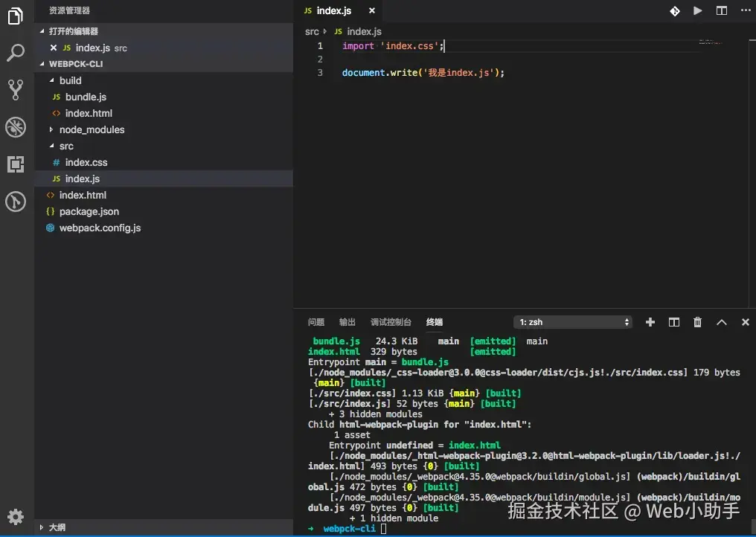
Task: Click src in the breadcrumb path
Action: point(312,31)
